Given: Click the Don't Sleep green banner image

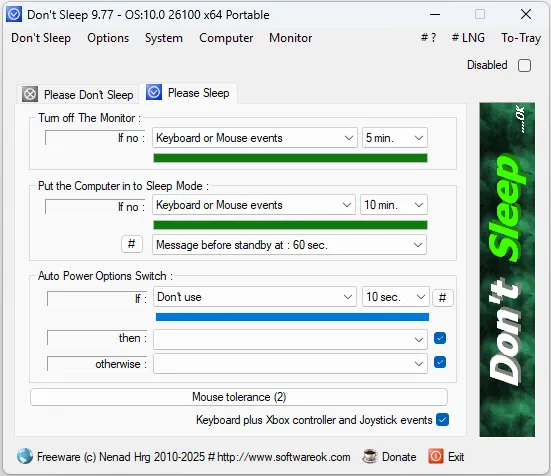Looking at the screenshot, I should pos(507,269).
